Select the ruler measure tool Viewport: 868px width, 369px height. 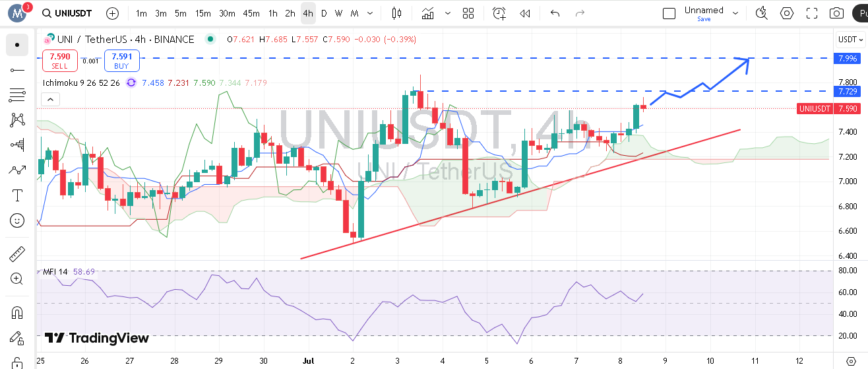pos(17,253)
